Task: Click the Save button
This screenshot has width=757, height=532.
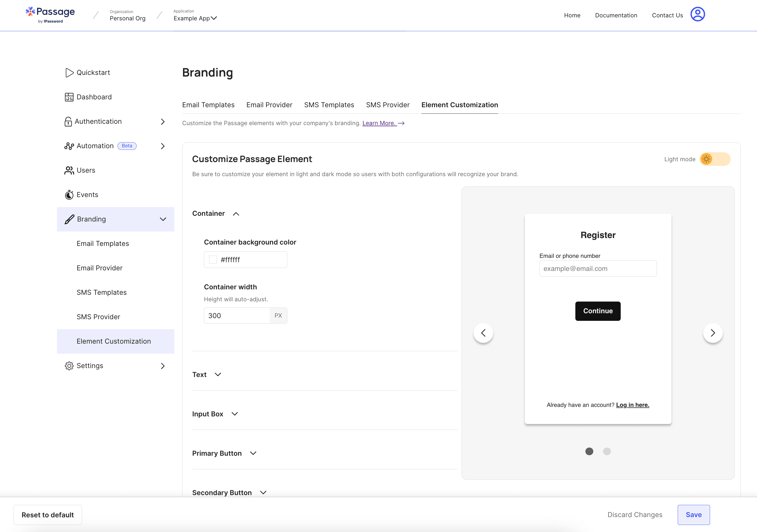Action: (693, 515)
